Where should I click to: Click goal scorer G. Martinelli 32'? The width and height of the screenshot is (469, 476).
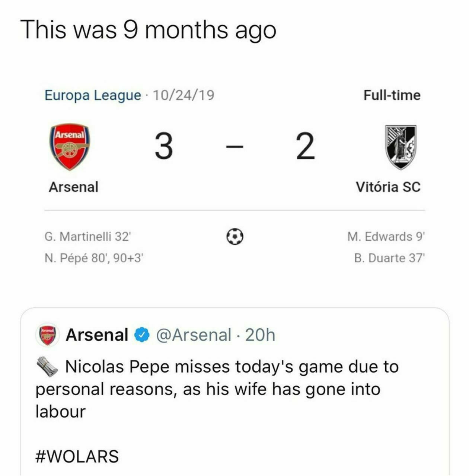click(88, 237)
